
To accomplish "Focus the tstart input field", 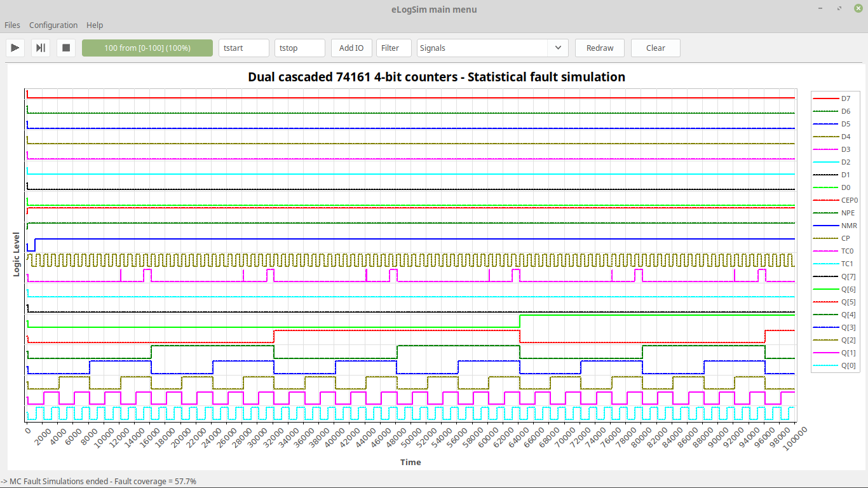I will click(244, 48).
